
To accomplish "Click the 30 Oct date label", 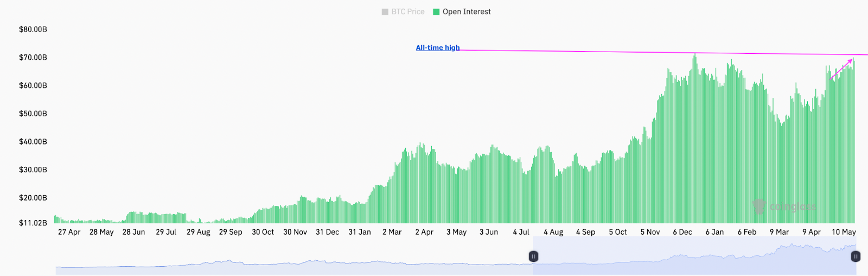I will pyautogui.click(x=263, y=232).
